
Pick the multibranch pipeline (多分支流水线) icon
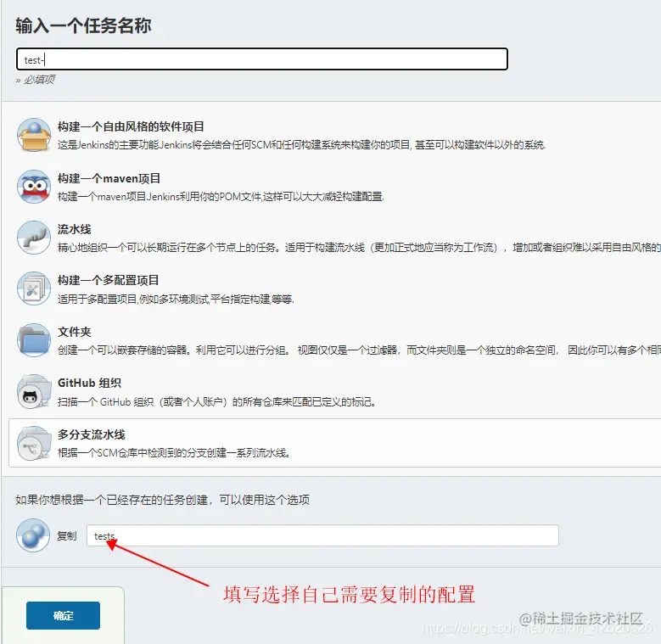34,443
